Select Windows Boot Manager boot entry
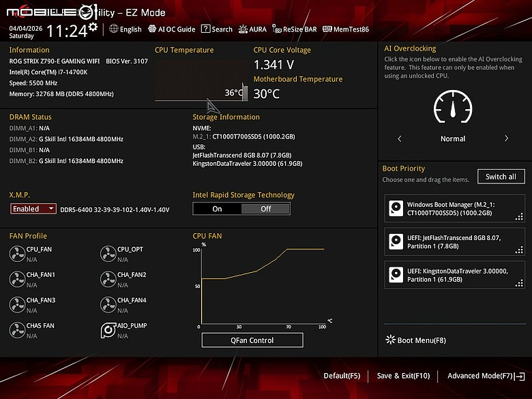 pyautogui.click(x=455, y=209)
